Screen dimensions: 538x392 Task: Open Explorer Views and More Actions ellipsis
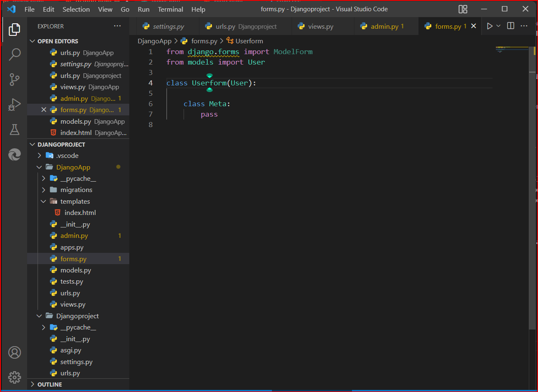[x=118, y=26]
